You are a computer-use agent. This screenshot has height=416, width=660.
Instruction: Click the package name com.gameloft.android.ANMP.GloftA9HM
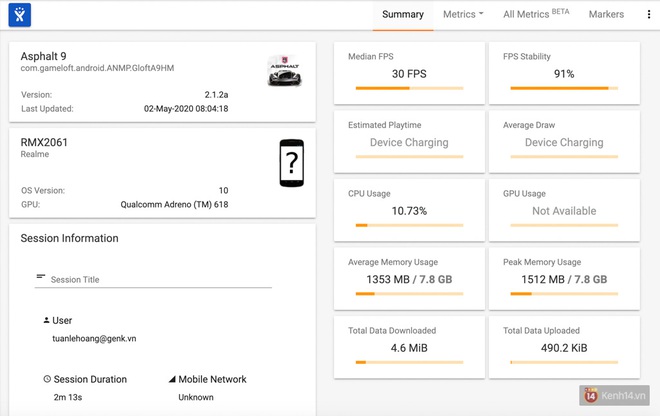click(x=97, y=68)
